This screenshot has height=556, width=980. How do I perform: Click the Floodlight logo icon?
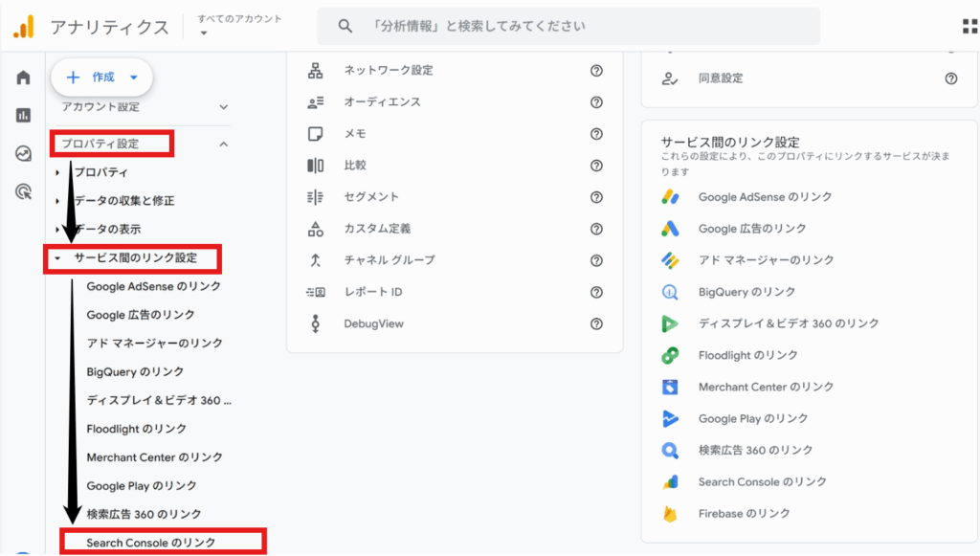coord(670,355)
